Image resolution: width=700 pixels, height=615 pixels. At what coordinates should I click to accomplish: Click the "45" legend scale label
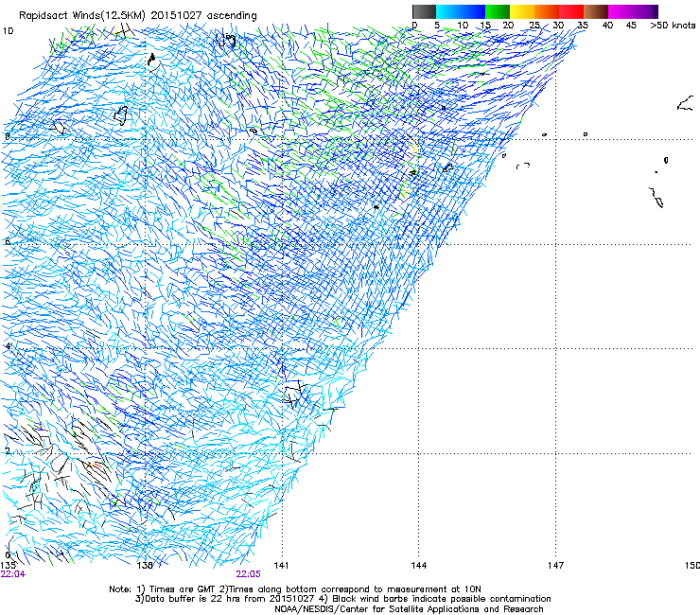(x=631, y=26)
